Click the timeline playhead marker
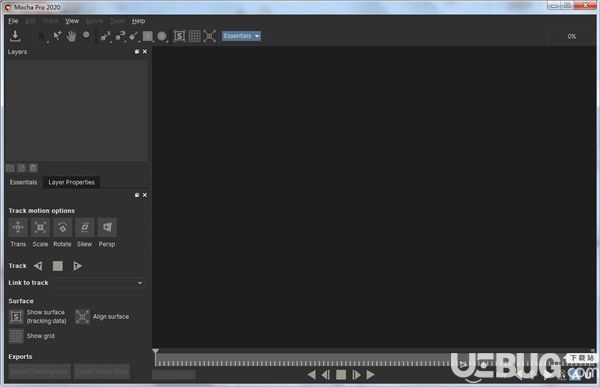Image resolution: width=600 pixels, height=387 pixels. coord(155,352)
